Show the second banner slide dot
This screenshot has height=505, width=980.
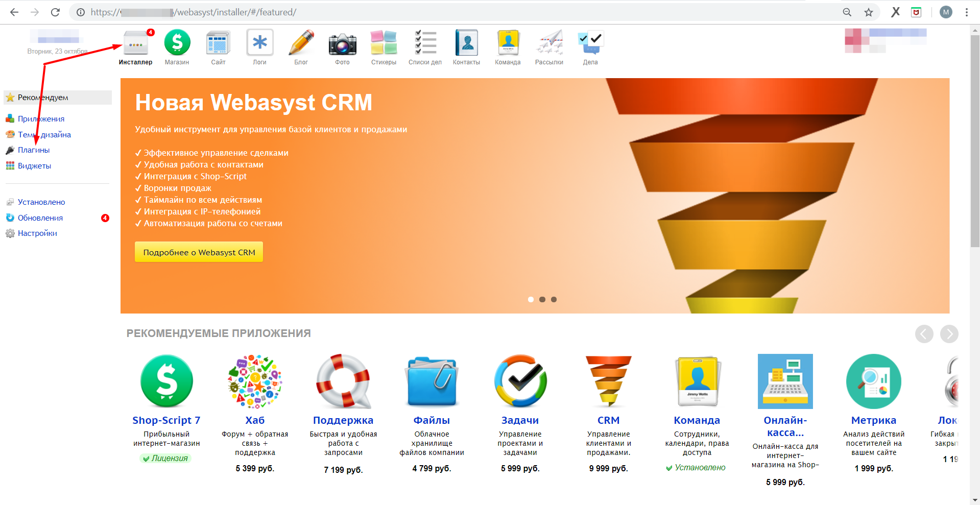(542, 300)
